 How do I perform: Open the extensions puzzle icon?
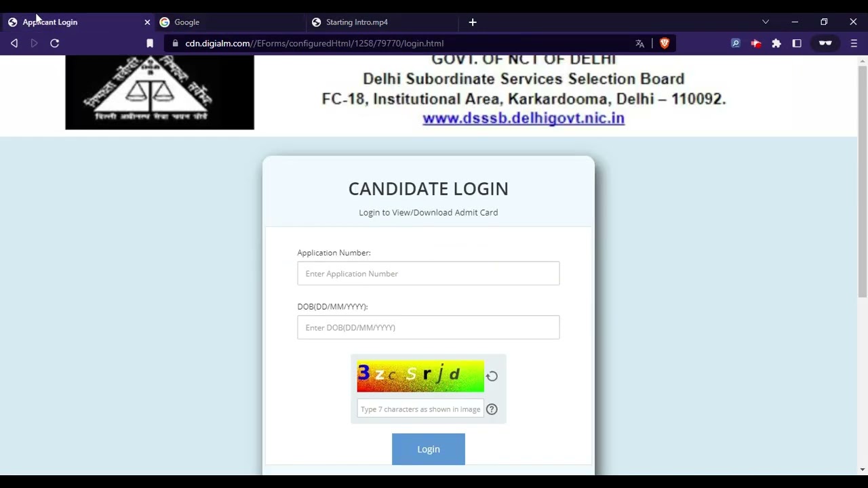(776, 43)
